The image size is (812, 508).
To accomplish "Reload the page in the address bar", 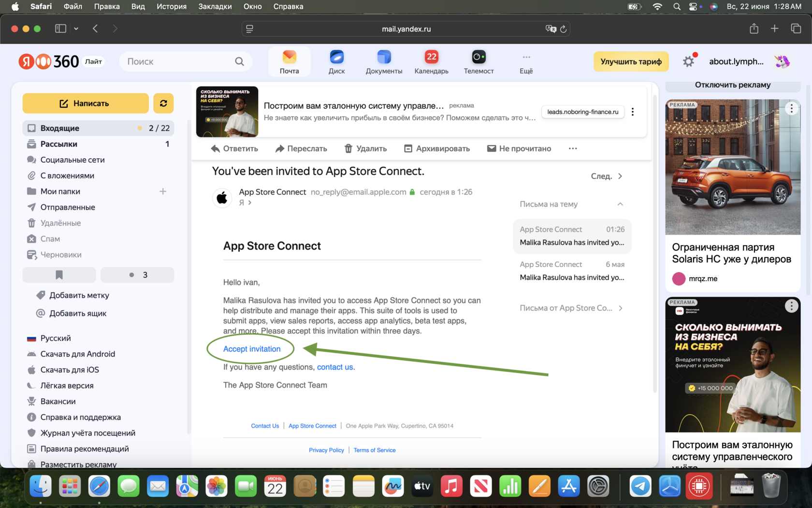I will click(x=563, y=29).
